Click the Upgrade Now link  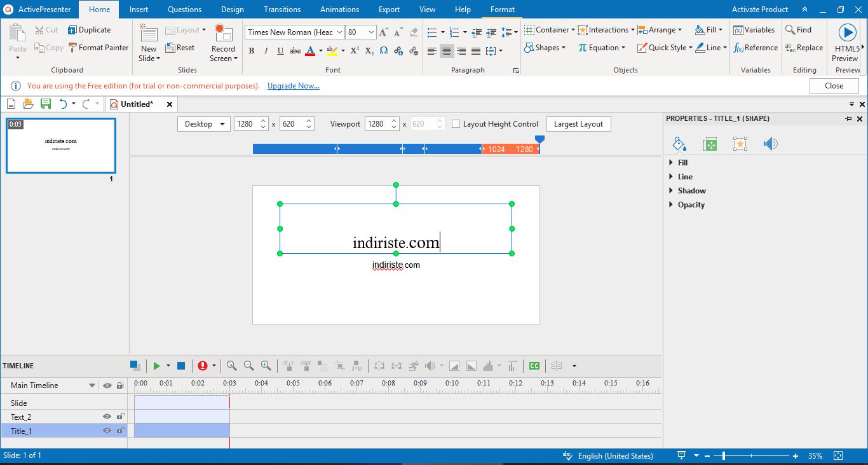coord(294,86)
